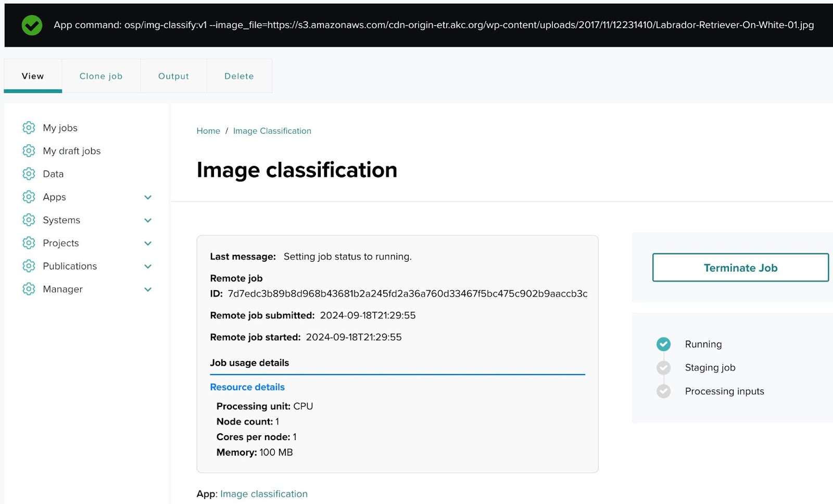Click the gear icon next to Systems
Viewport: 833px width, 504px height.
29,220
